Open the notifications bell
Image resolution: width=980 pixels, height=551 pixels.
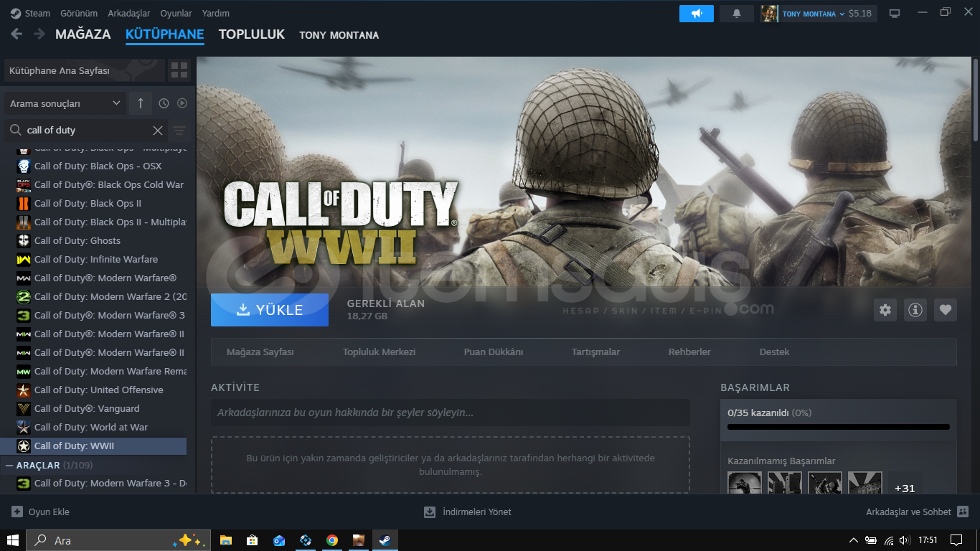[x=737, y=14]
